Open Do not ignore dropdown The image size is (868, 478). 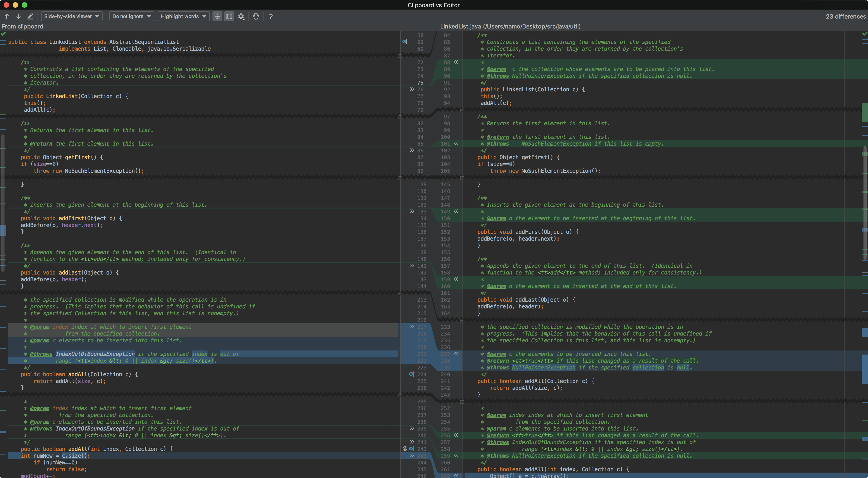point(131,16)
